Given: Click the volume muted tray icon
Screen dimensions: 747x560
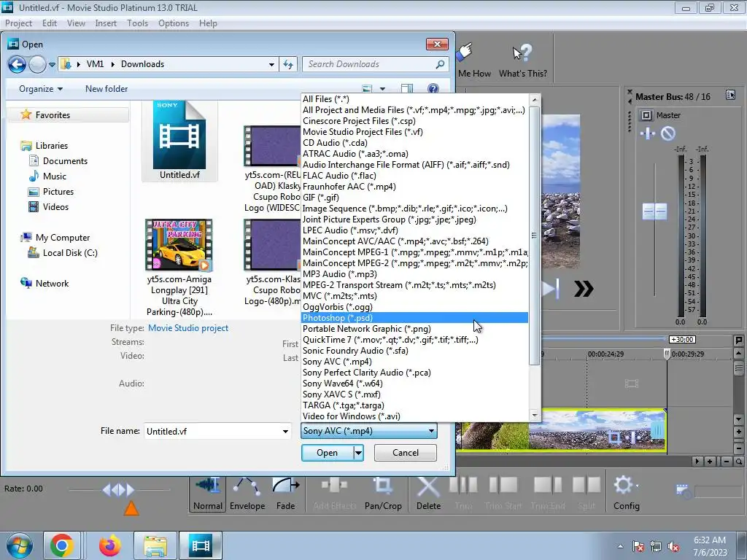Looking at the screenshot, I should (x=673, y=547).
